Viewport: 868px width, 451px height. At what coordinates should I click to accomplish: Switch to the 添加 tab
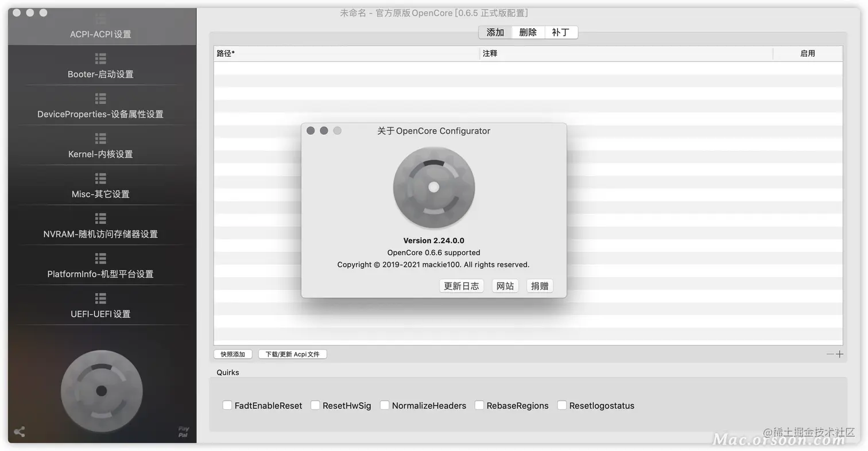(x=495, y=32)
